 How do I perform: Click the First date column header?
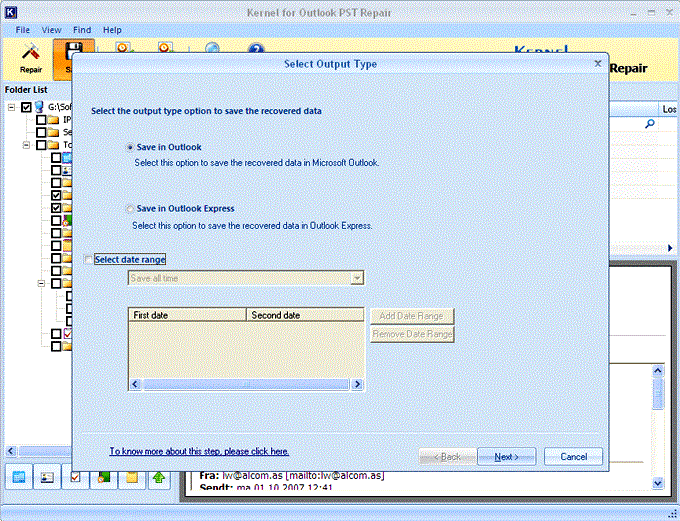pos(187,315)
